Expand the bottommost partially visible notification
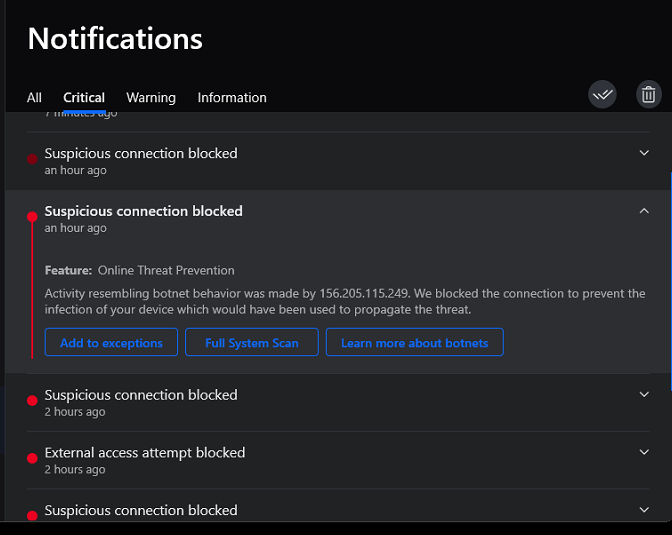Viewport: 672px width, 535px height. click(644, 510)
